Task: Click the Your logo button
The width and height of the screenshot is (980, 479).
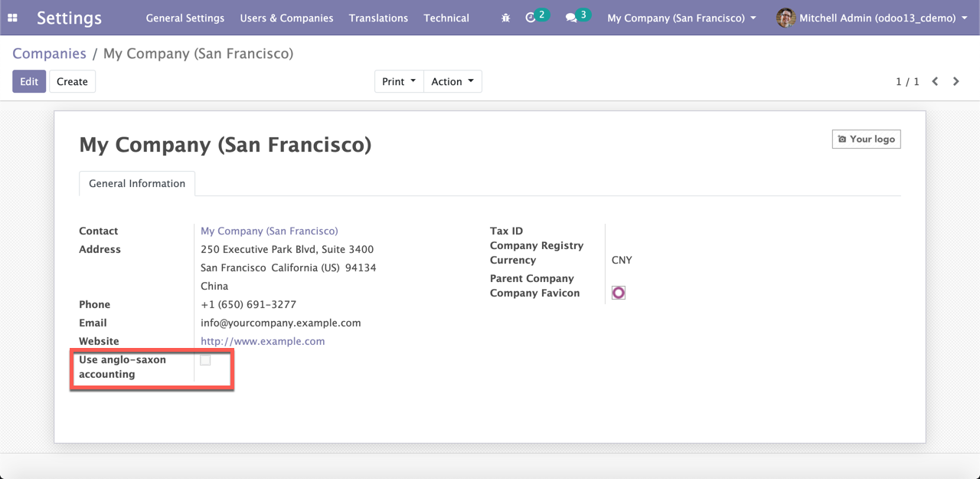Action: [867, 139]
